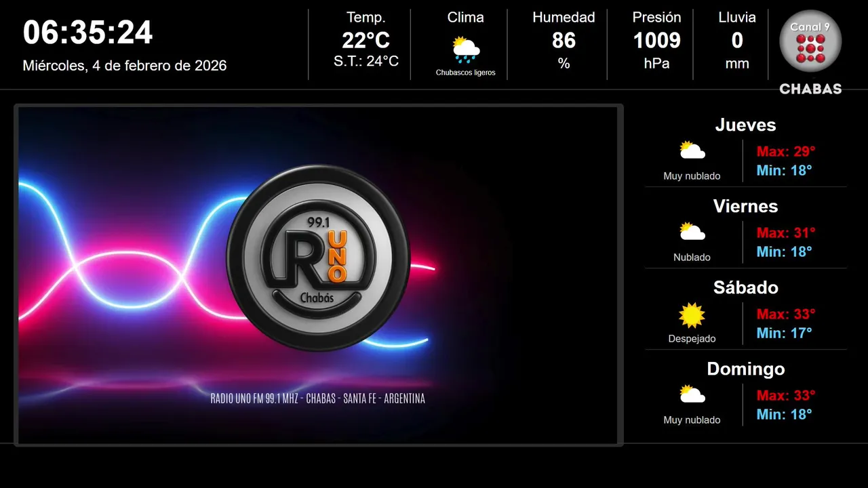Select the Chubascos ligeros caption

tap(466, 73)
